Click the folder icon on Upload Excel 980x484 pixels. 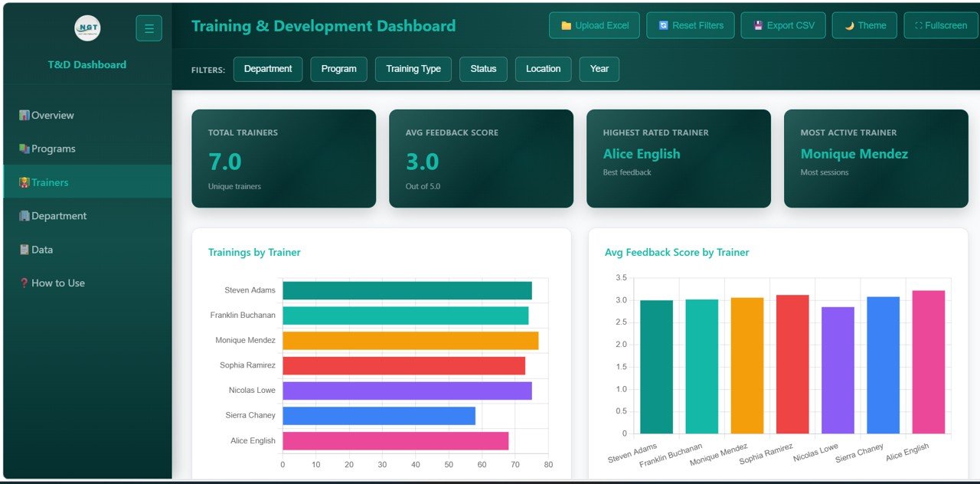point(567,25)
